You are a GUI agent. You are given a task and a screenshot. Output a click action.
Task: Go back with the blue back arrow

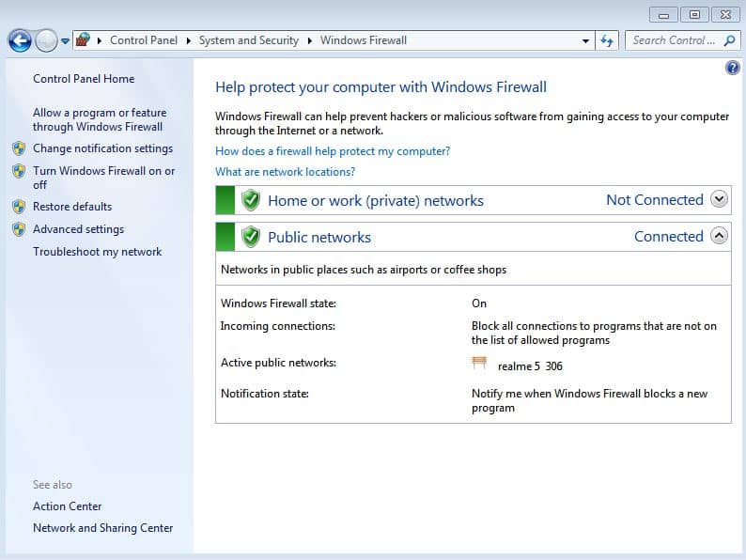(20, 41)
